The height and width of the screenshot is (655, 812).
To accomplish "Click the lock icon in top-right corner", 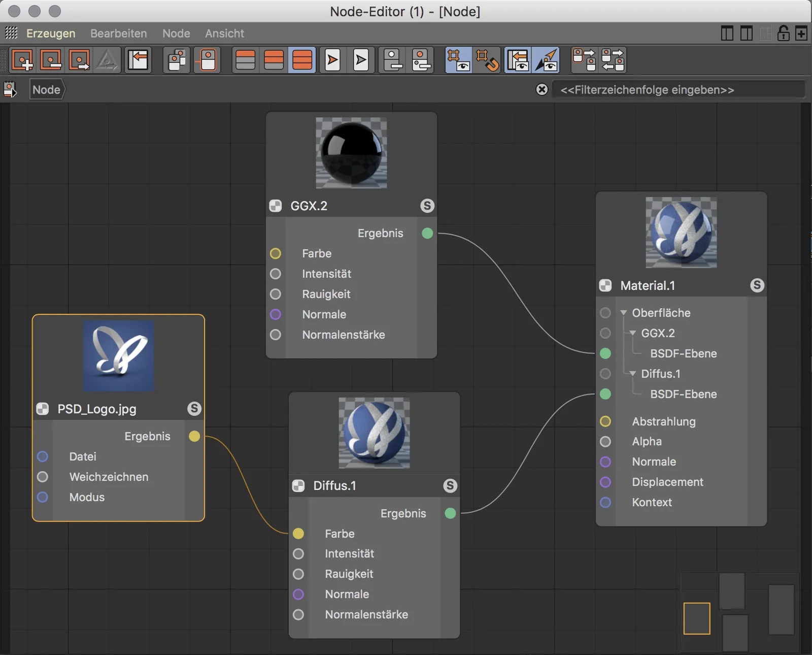I will click(783, 34).
